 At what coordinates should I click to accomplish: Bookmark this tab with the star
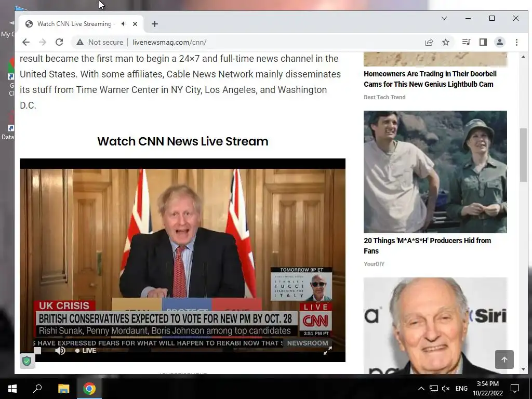point(446,42)
